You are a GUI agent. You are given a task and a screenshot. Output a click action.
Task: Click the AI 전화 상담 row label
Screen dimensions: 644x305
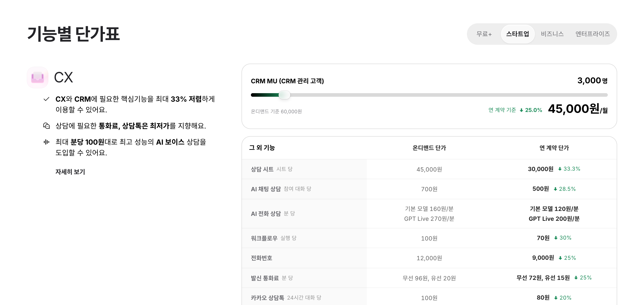(x=266, y=214)
